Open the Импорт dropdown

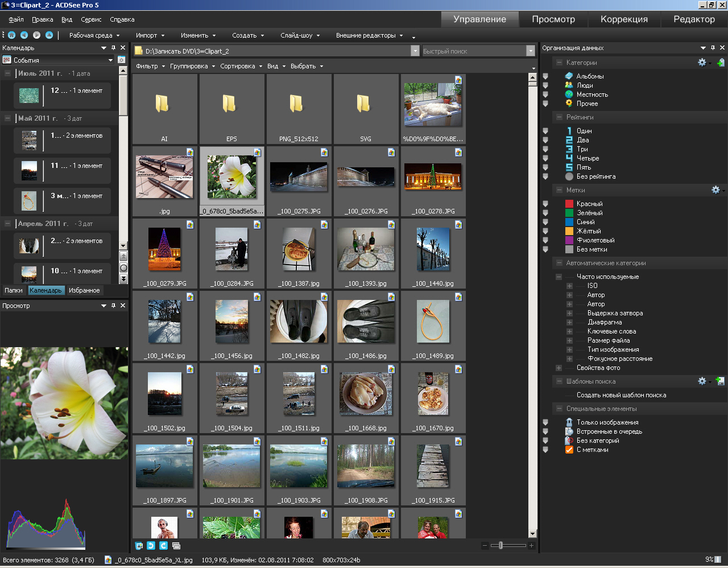click(x=150, y=35)
